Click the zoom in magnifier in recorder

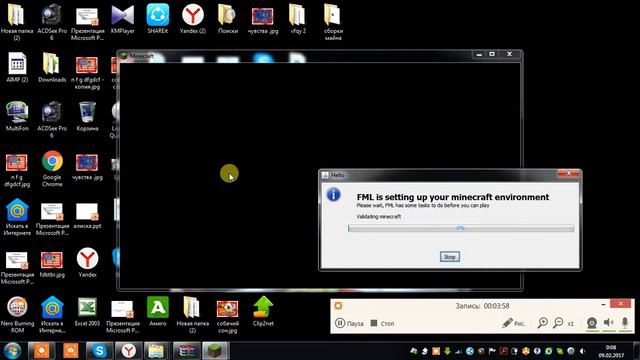point(542,323)
